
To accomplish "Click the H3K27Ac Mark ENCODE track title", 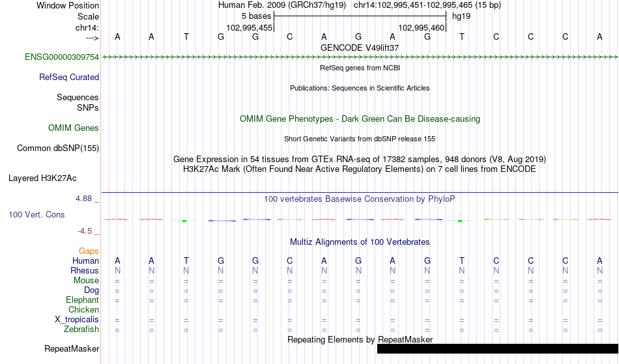I will [x=360, y=169].
